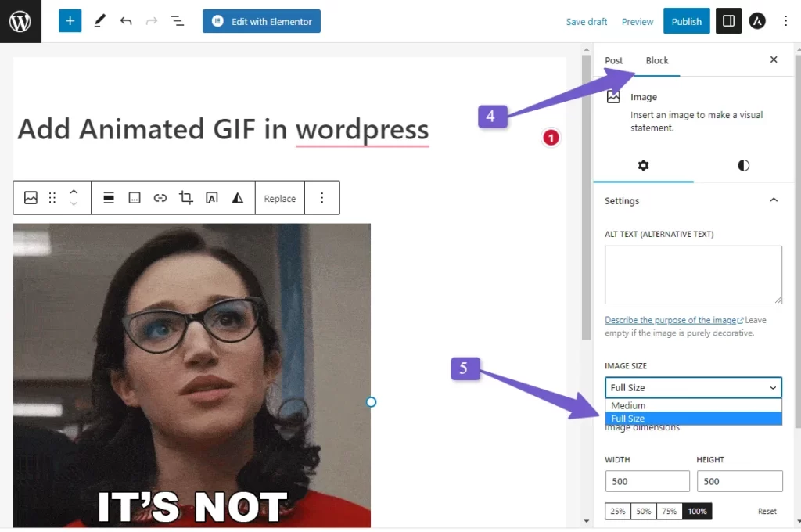The width and height of the screenshot is (801, 532).
Task: Set image scale to 100%
Action: click(x=697, y=511)
